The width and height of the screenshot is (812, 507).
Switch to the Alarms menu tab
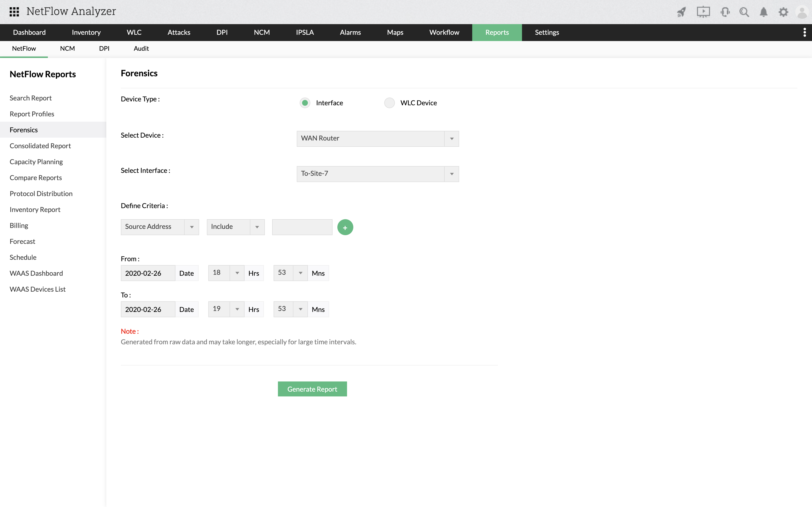tap(350, 33)
